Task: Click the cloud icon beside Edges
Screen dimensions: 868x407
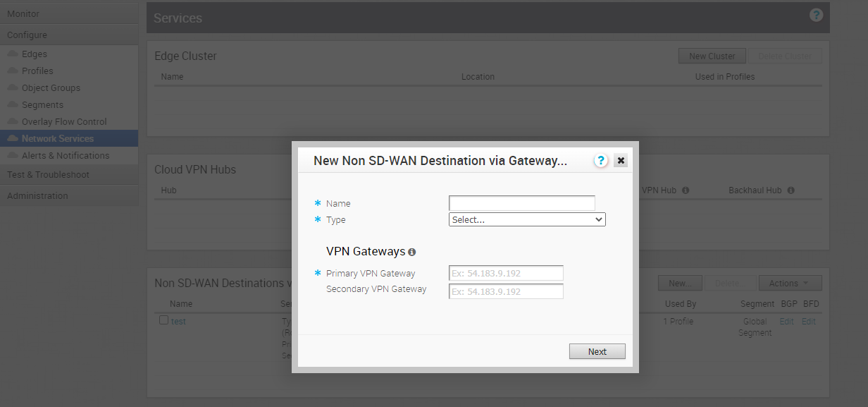Action: pyautogui.click(x=13, y=54)
